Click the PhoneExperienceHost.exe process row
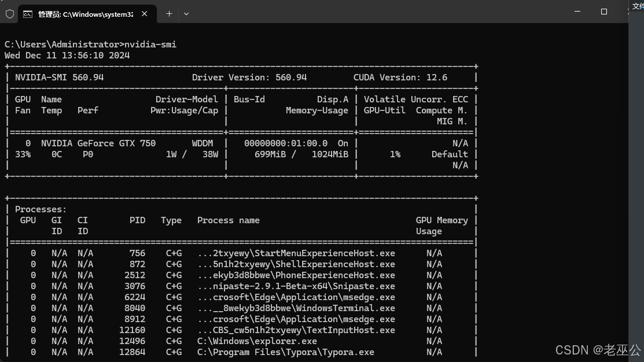This screenshot has height=362, width=644. 241,275
